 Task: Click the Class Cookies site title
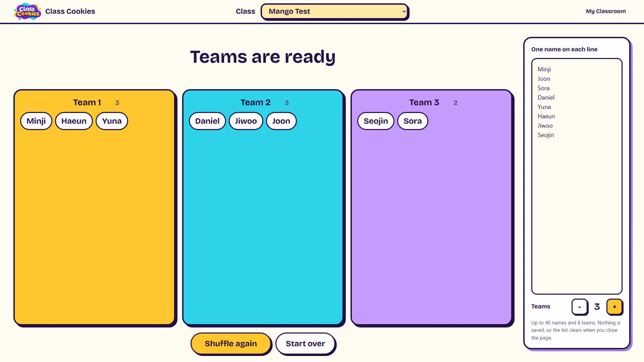point(70,11)
